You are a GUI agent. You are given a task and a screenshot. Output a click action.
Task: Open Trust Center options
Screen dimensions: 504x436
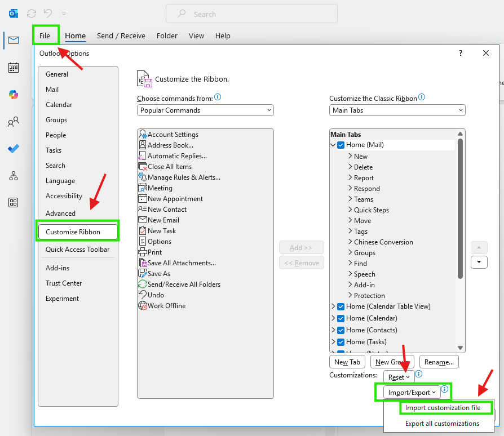click(x=64, y=283)
